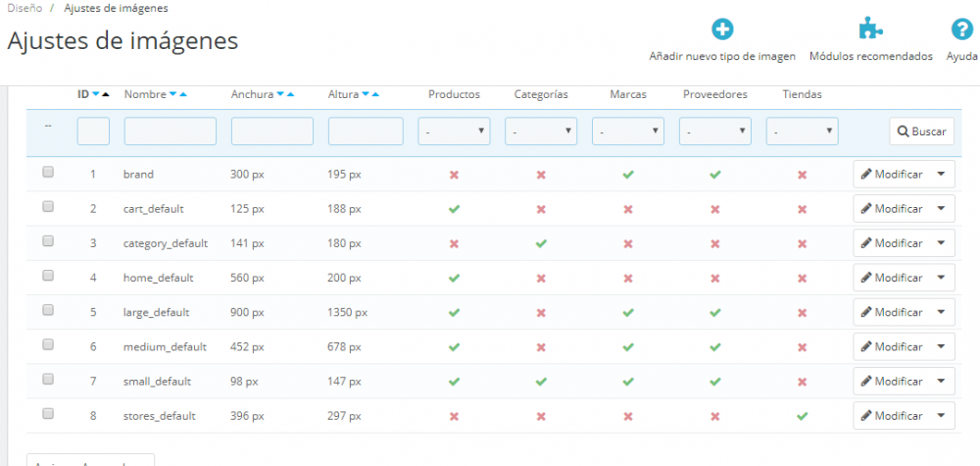
Task: Select the stores_default row checkbox
Action: coord(48,413)
